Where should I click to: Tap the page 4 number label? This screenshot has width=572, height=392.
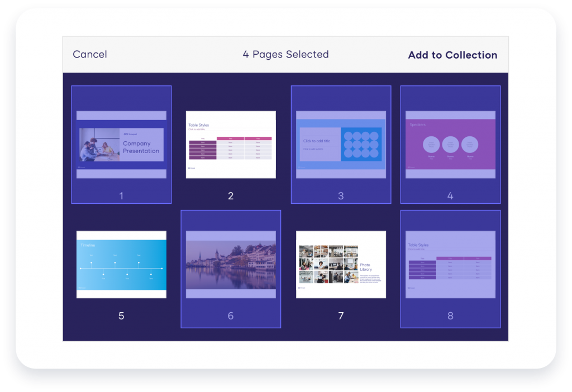[450, 195]
